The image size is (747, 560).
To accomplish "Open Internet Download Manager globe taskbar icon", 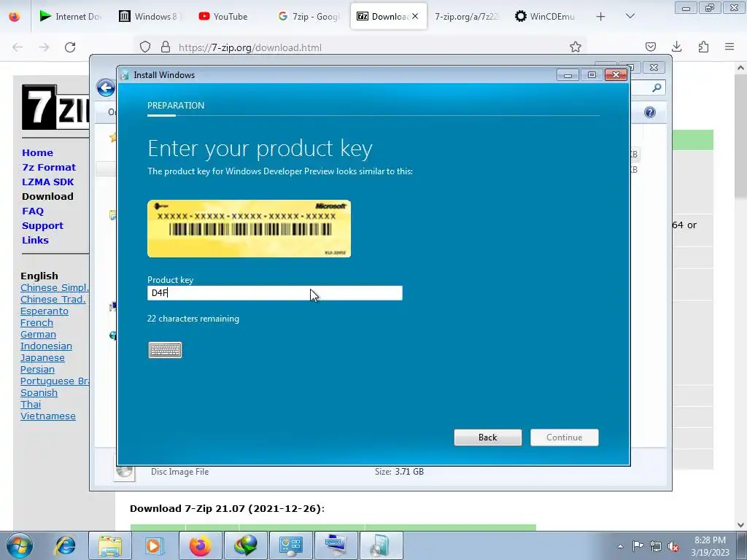I will 245,545.
